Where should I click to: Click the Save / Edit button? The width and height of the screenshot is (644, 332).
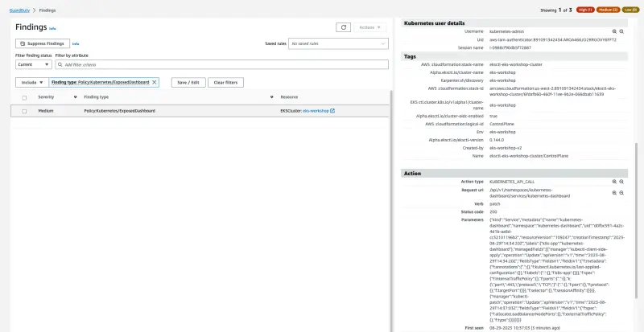188,82
